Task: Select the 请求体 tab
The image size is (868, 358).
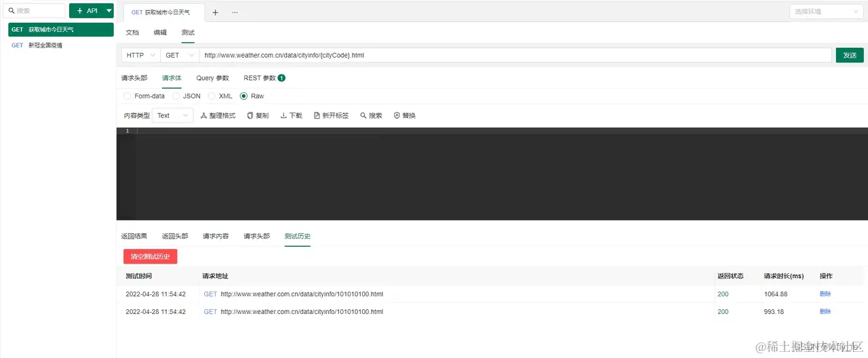Action: 172,78
